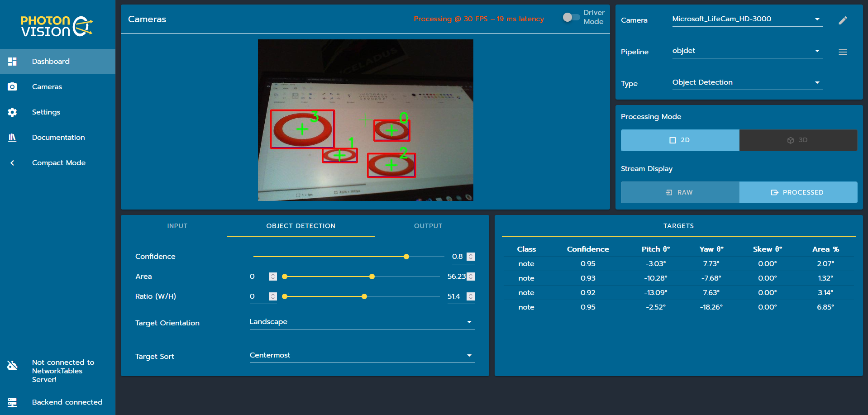
Task: Click the Skew column header
Action: [x=768, y=249]
